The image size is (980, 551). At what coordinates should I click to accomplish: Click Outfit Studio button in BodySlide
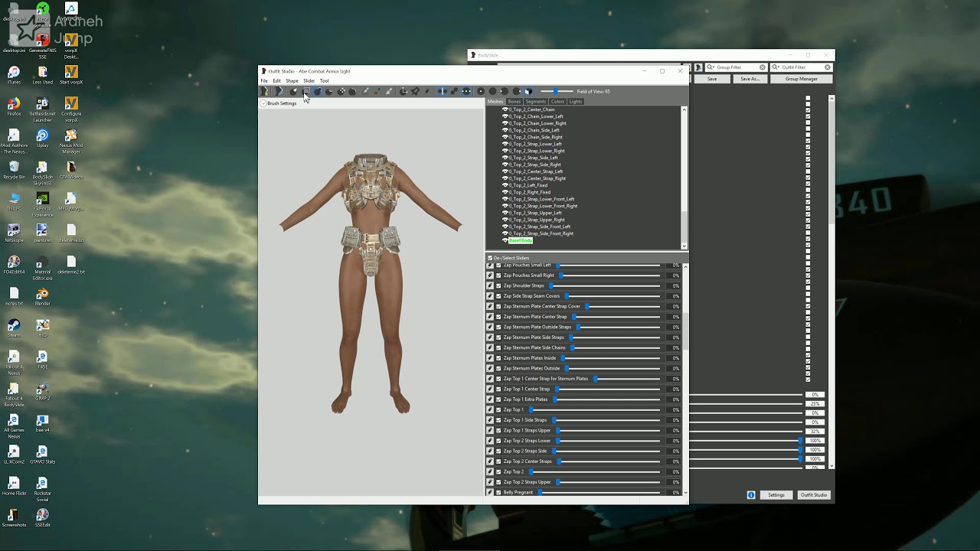pyautogui.click(x=814, y=495)
